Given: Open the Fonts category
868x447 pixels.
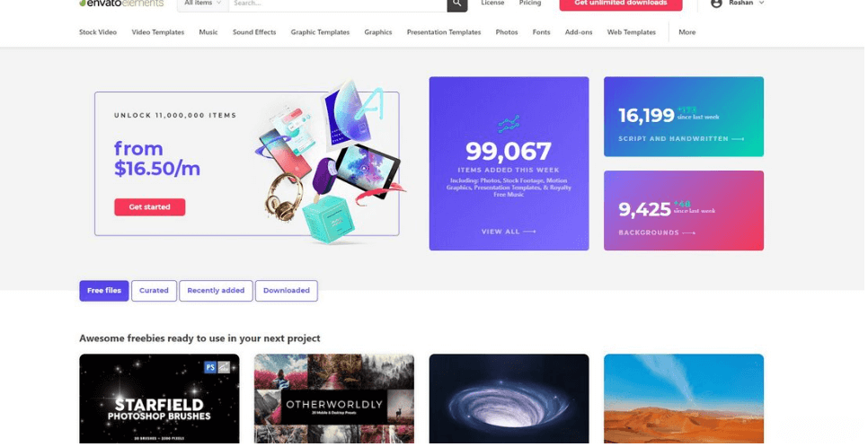Looking at the screenshot, I should pyautogui.click(x=542, y=32).
